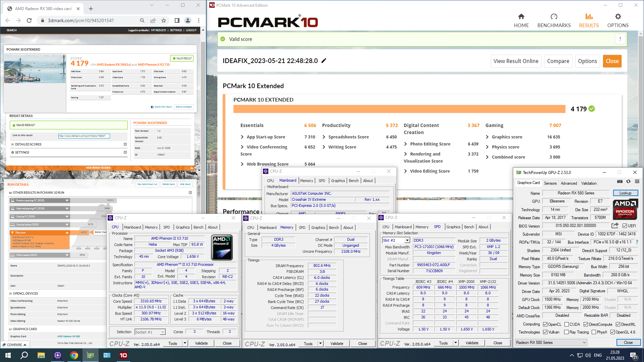Open PCMark 10 HOME icon

tap(521, 20)
